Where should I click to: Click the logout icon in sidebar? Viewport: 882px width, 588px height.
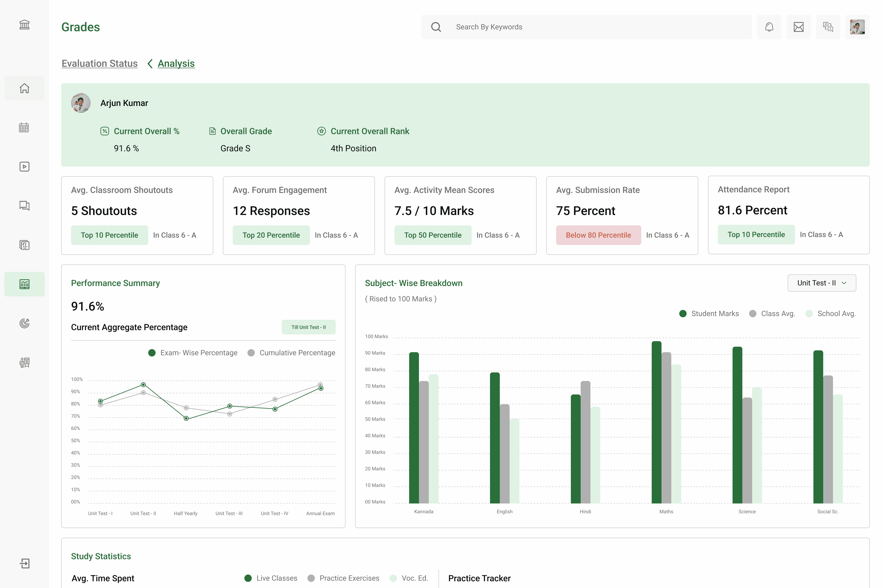pyautogui.click(x=24, y=563)
